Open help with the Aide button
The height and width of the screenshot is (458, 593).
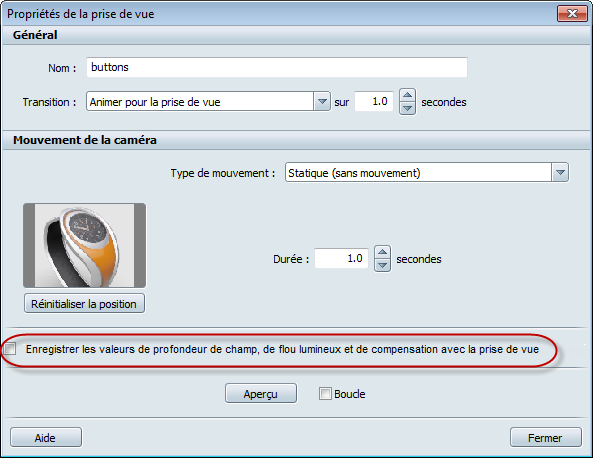[x=45, y=438]
